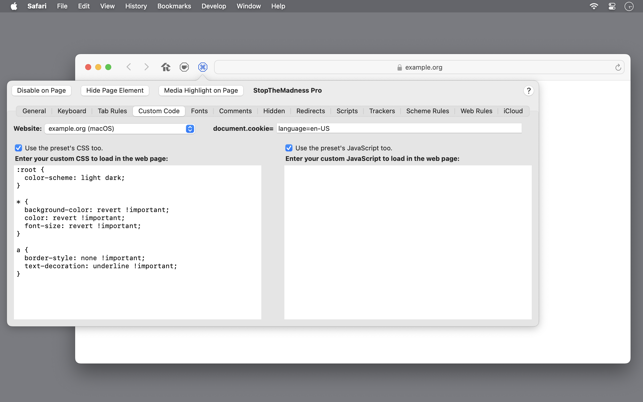Open the Edit menu

click(x=84, y=6)
